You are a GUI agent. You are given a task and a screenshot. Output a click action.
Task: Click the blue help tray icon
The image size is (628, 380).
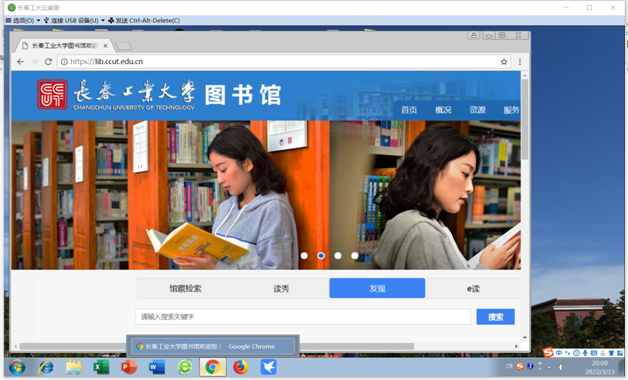pyautogui.click(x=530, y=366)
